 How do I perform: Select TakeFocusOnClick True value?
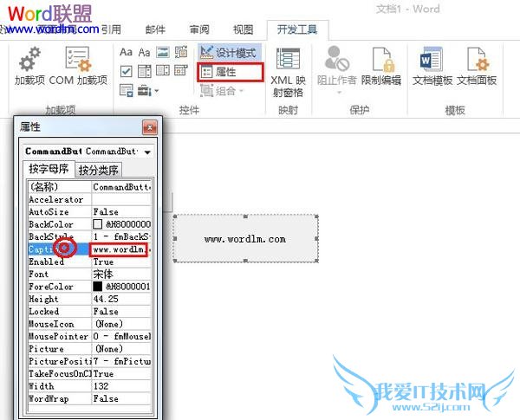point(121,373)
